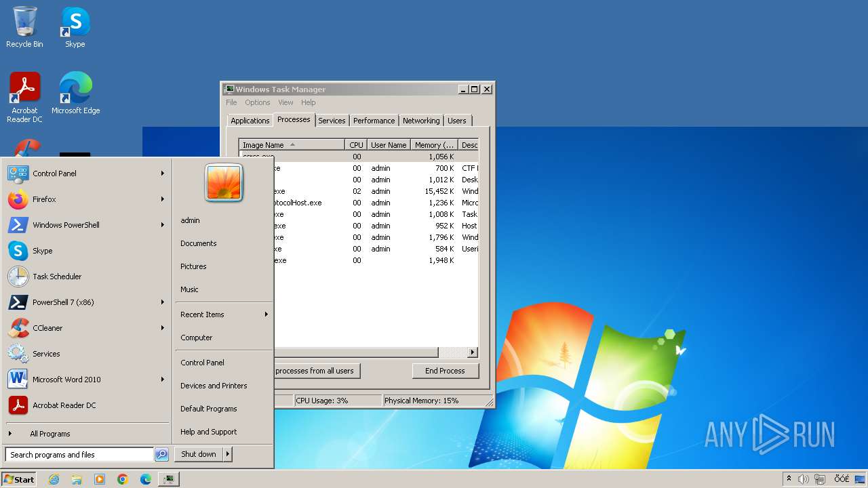868x488 pixels.
Task: Click Show processes from all users button
Action: pyautogui.click(x=316, y=371)
